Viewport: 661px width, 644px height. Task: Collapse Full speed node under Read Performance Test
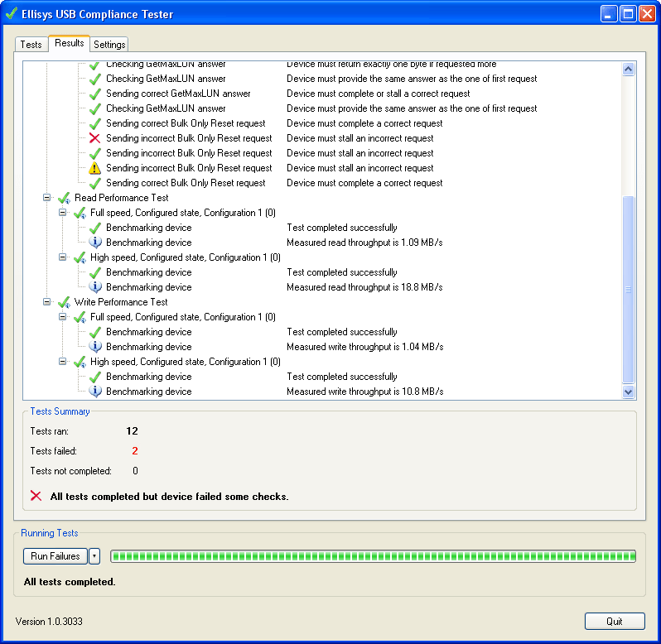[x=63, y=213]
